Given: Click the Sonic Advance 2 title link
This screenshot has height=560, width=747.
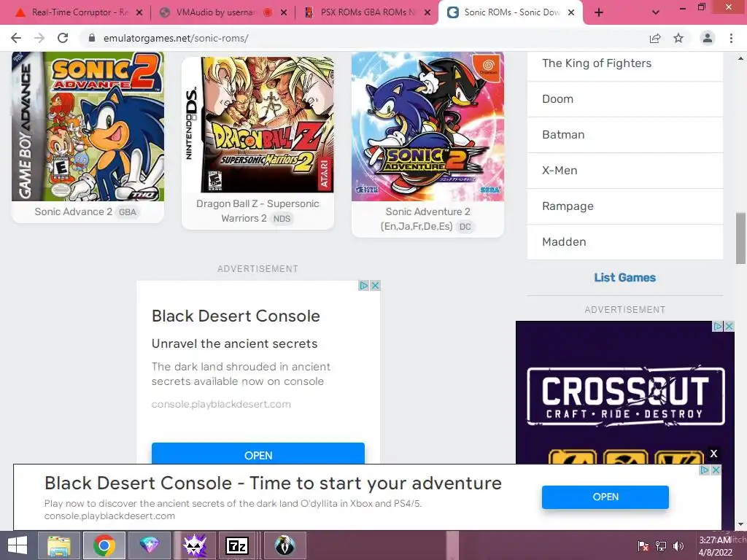Looking at the screenshot, I should [x=74, y=211].
